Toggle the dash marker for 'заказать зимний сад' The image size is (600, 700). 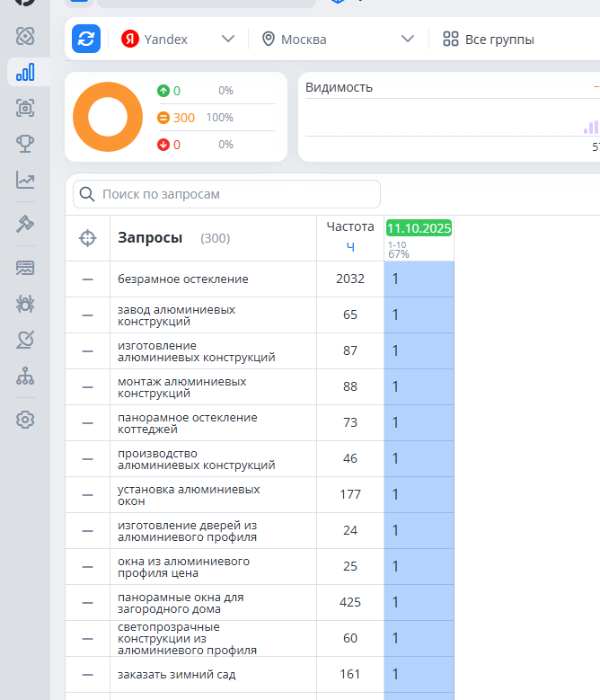pyautogui.click(x=87, y=675)
